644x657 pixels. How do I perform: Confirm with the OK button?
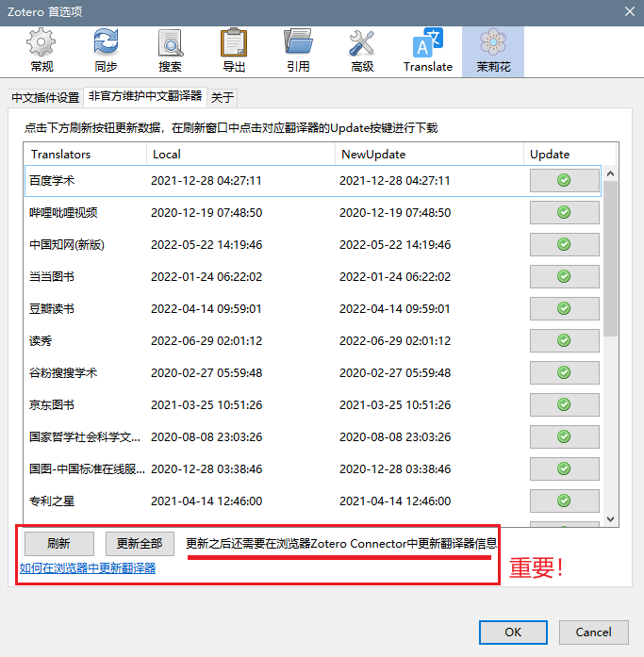click(x=513, y=632)
